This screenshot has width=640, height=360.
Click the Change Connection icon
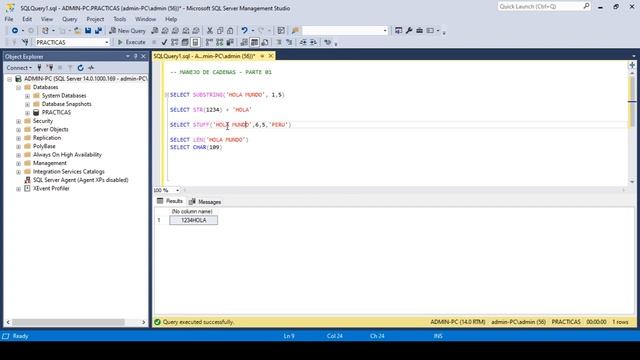click(25, 42)
